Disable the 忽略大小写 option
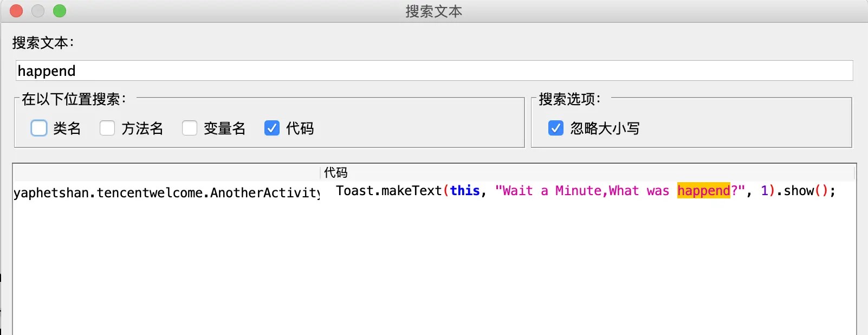This screenshot has width=868, height=335. [556, 128]
